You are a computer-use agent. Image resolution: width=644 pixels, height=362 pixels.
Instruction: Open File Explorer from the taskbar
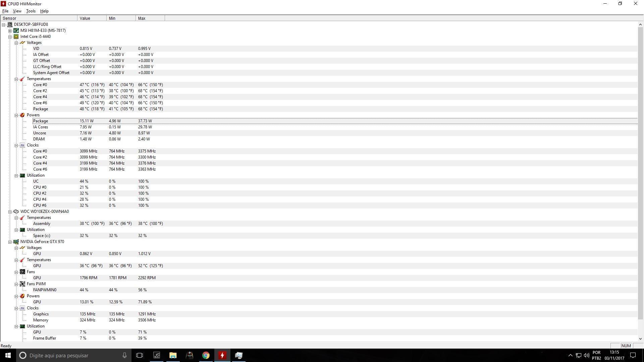(x=173, y=355)
